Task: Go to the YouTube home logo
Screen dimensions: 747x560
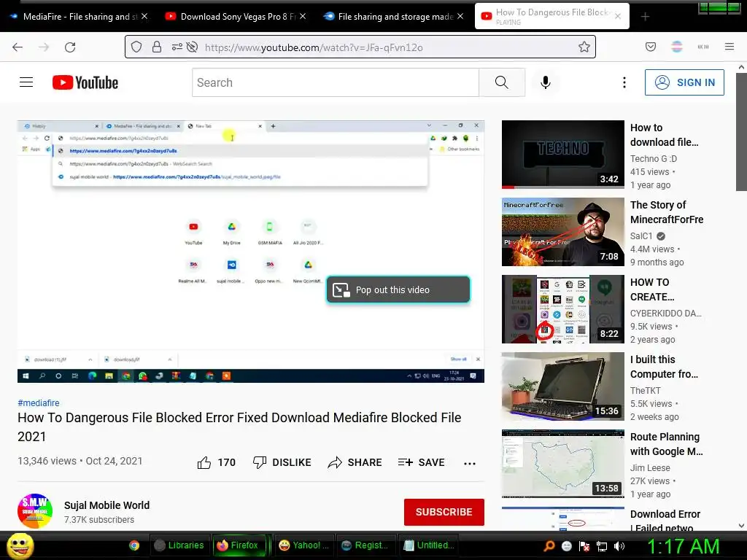Action: point(85,82)
